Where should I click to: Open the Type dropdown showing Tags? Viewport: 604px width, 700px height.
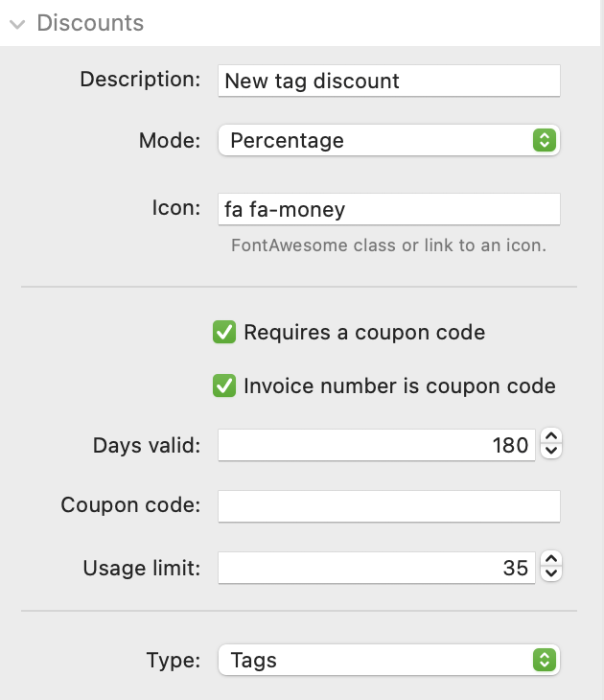[376, 660]
